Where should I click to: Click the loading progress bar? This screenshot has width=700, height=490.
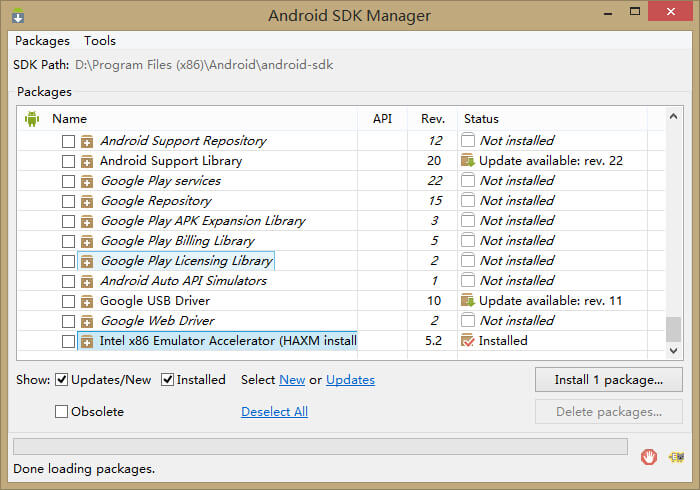[320, 446]
